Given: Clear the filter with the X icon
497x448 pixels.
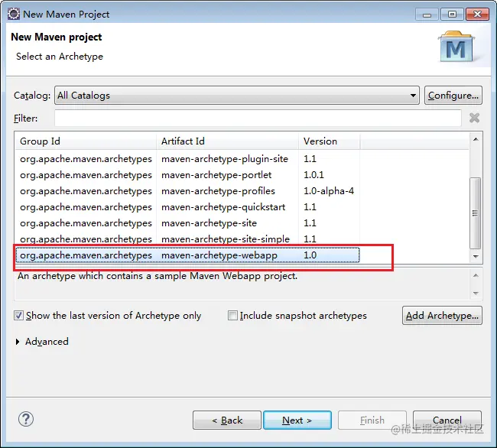Looking at the screenshot, I should pyautogui.click(x=474, y=118).
